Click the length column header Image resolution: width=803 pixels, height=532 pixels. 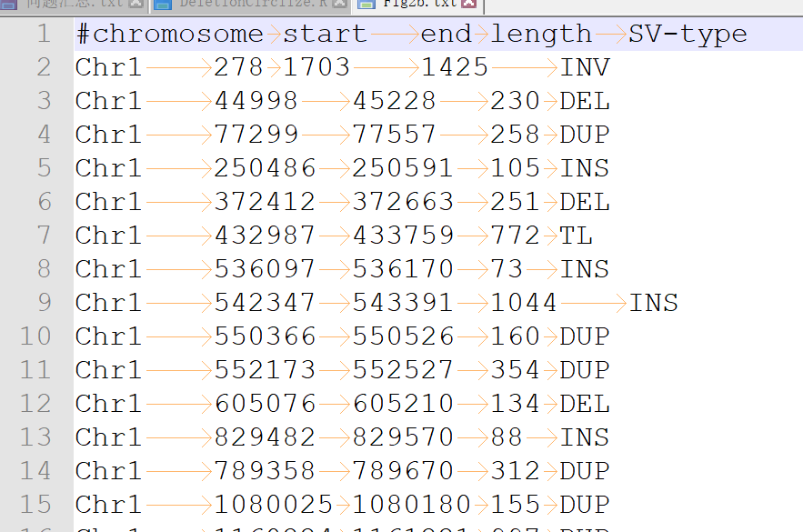[x=541, y=35]
